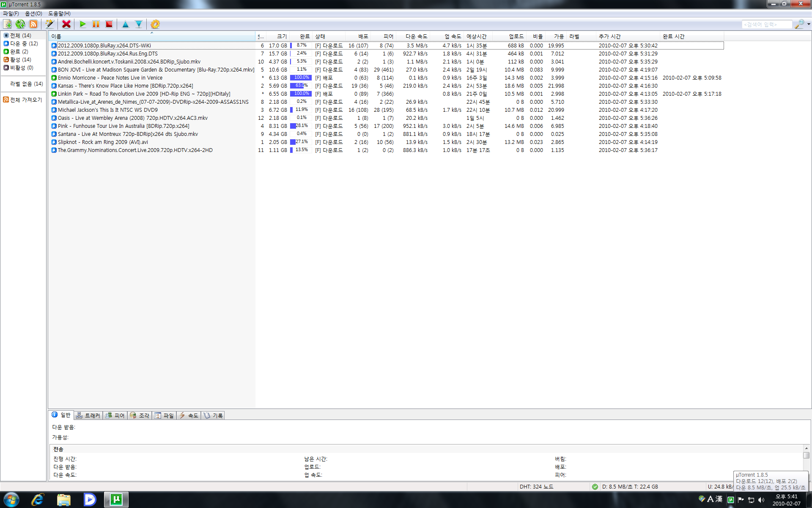Screen dimensions: 812x508
Task: Open the Windows Start button
Action: coord(11,500)
